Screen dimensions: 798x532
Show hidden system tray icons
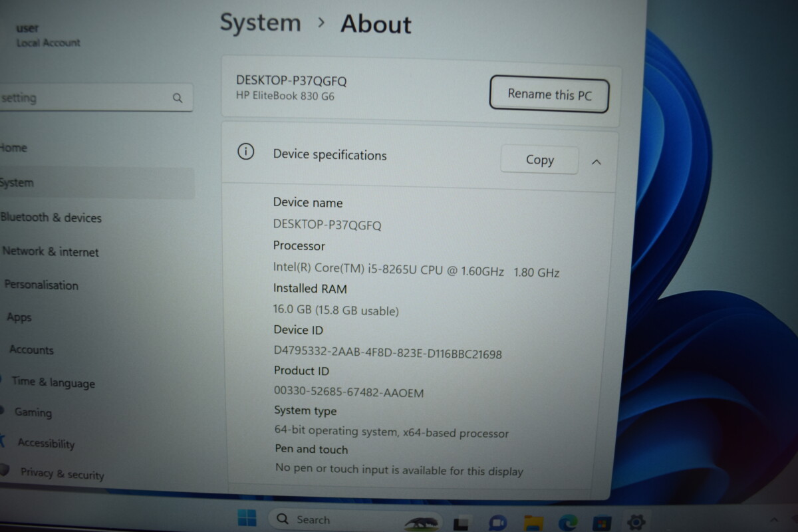pos(773,519)
